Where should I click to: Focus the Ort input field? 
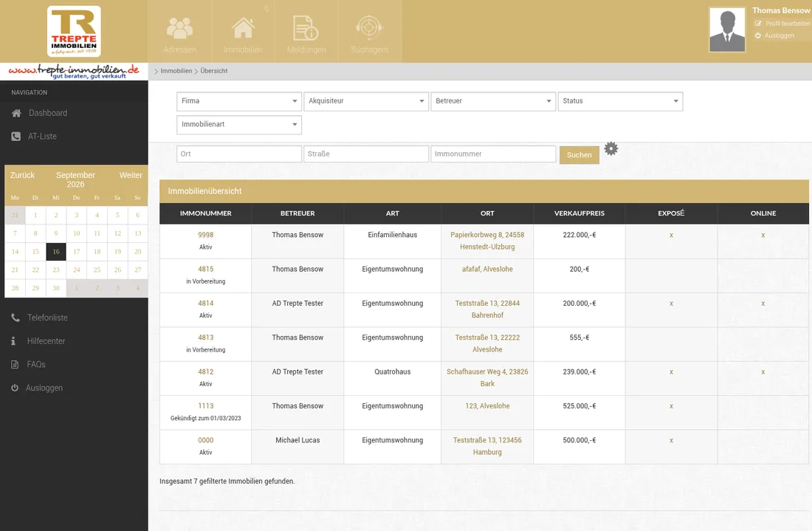[238, 154]
